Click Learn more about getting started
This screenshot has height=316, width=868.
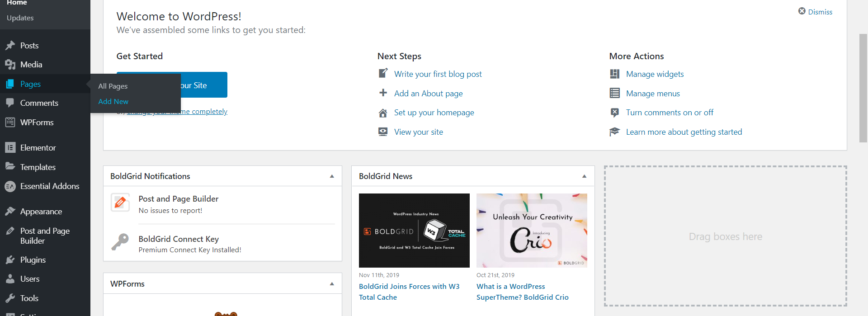click(x=684, y=132)
